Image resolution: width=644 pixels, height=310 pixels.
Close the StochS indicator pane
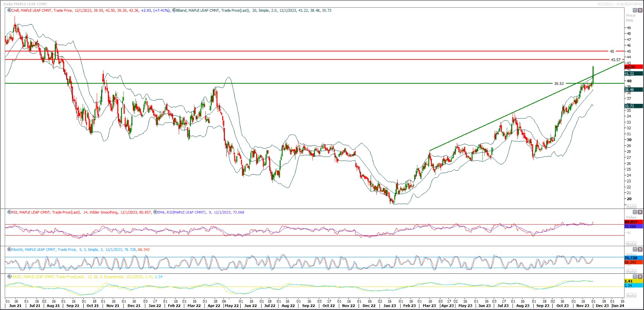pos(640,250)
